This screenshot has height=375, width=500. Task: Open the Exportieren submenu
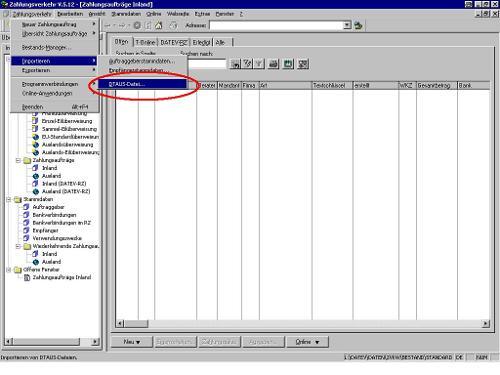[55, 70]
